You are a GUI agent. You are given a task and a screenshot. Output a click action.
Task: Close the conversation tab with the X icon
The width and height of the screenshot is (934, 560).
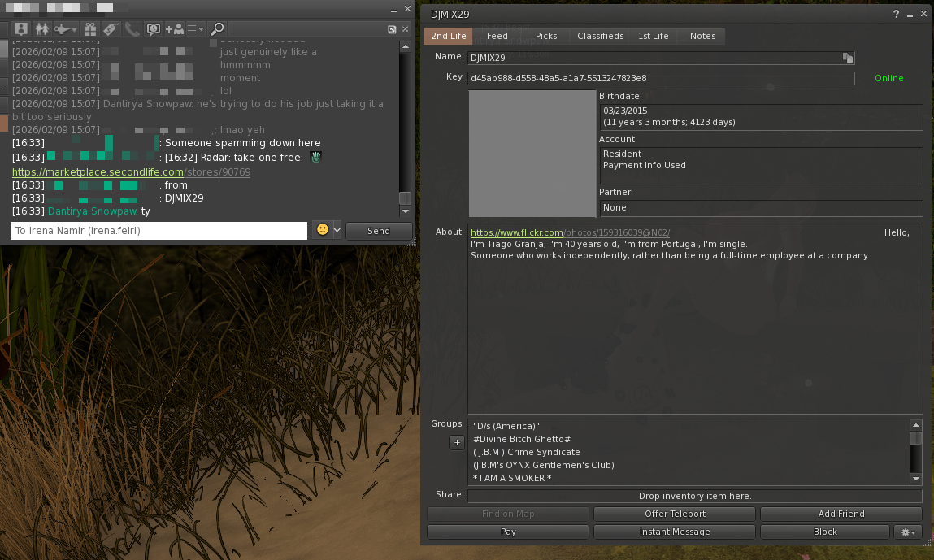click(x=405, y=29)
